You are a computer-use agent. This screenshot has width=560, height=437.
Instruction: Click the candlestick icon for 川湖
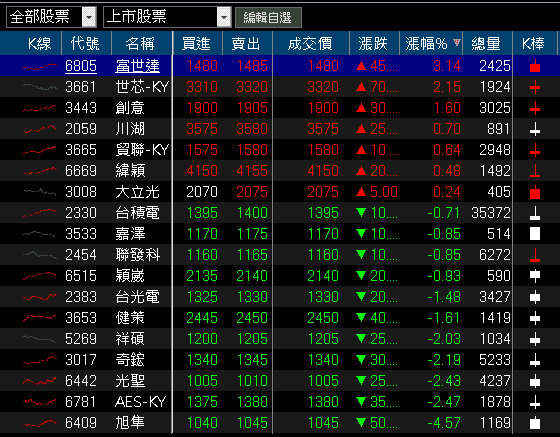(535, 129)
